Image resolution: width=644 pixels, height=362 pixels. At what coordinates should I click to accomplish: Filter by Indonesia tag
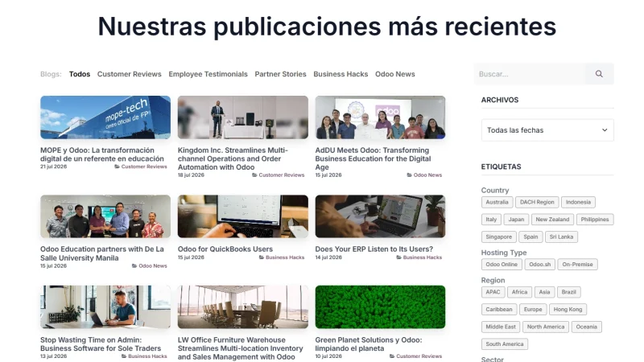click(x=578, y=203)
